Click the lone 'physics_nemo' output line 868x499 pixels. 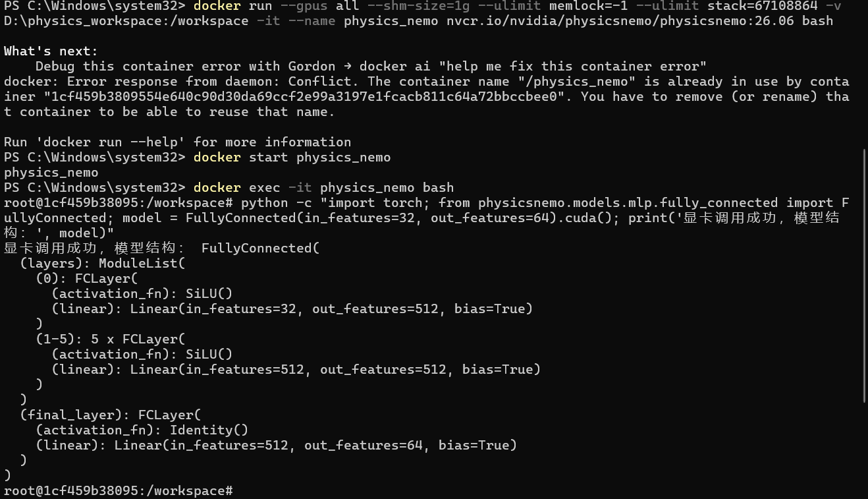click(x=51, y=173)
